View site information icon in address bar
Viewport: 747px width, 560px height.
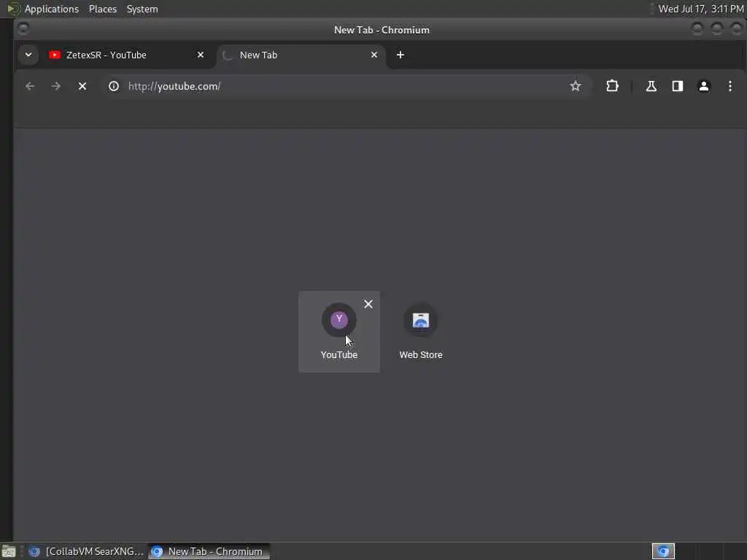point(114,86)
